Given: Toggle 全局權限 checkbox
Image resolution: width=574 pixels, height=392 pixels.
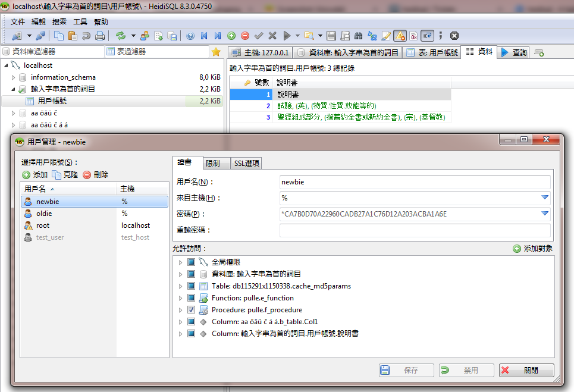Looking at the screenshot, I should [x=191, y=262].
